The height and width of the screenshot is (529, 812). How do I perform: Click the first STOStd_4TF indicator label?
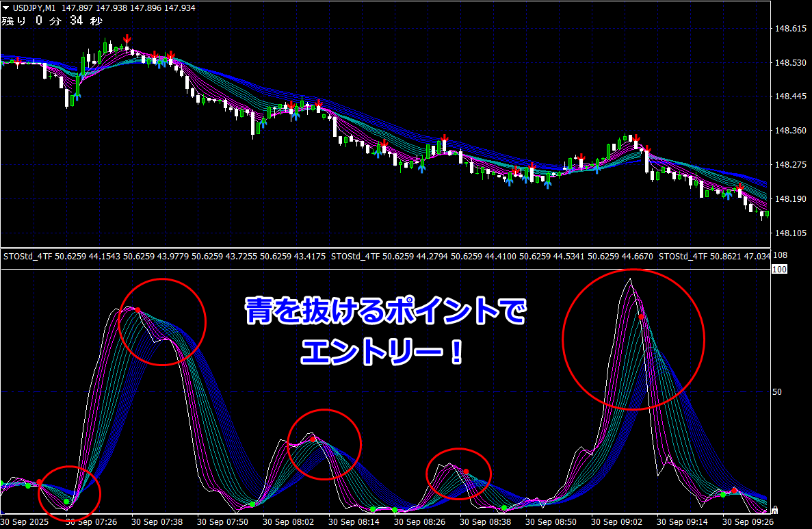tap(27, 257)
